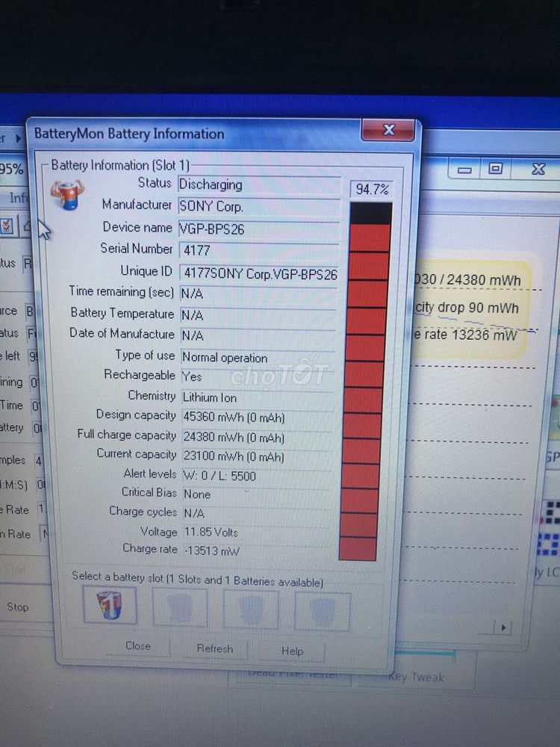Screen dimensions: 560x747
Task: Click the 94.7% percentage readout
Action: coord(372,190)
